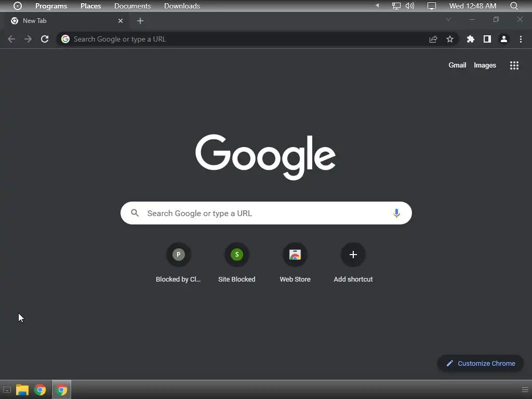Open the system logo menu at top left

[17, 6]
